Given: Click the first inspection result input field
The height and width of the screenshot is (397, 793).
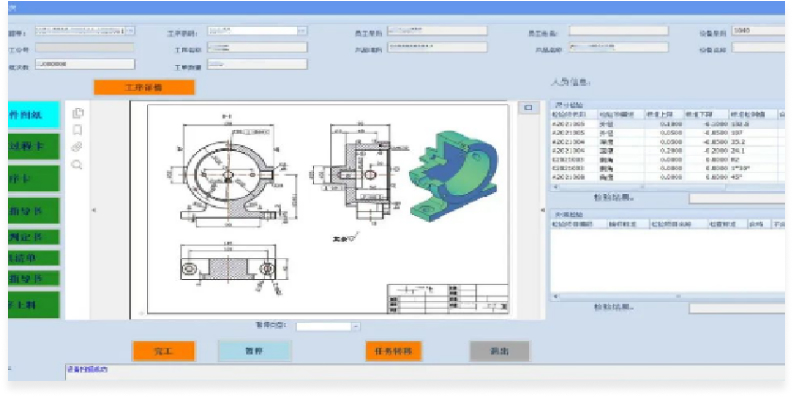Looking at the screenshot, I should [737, 199].
